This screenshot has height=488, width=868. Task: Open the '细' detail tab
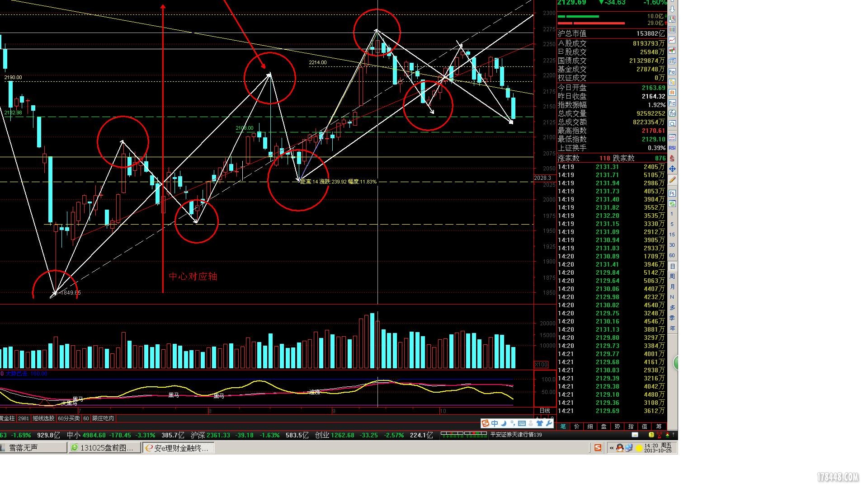click(x=590, y=426)
